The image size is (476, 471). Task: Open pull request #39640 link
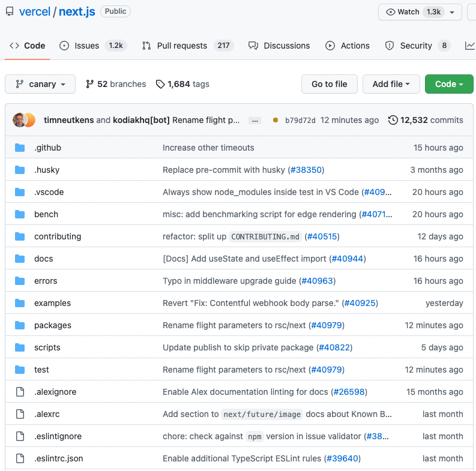coord(342,458)
